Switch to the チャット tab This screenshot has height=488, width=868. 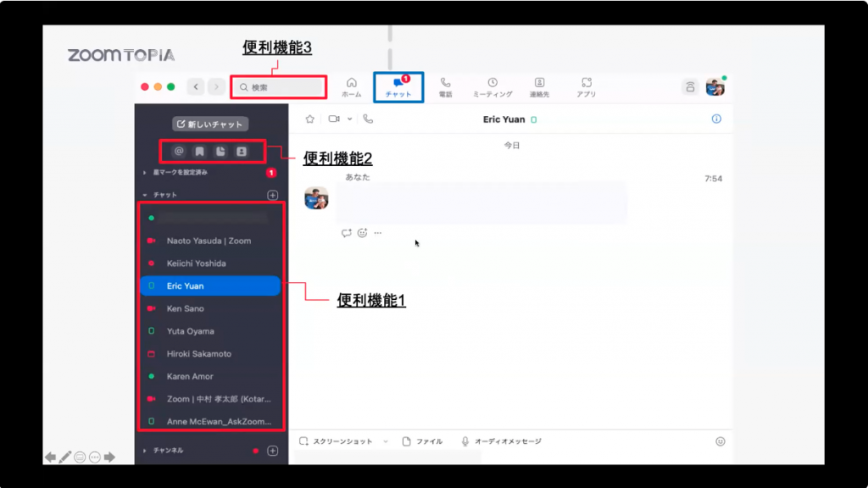(x=398, y=87)
